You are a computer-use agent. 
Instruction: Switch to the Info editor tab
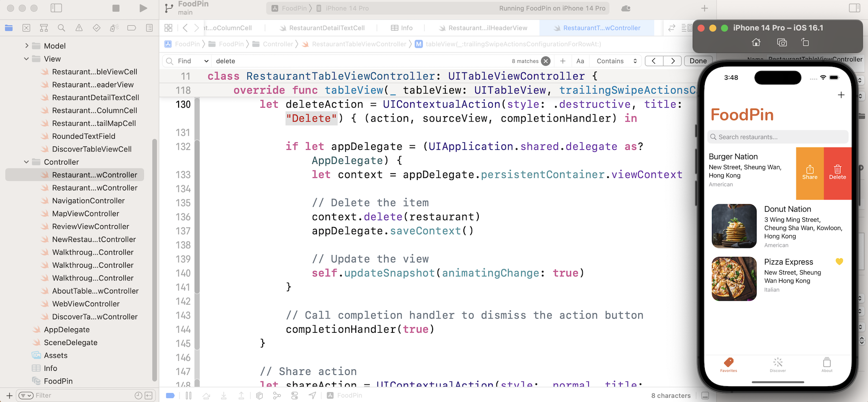click(402, 28)
